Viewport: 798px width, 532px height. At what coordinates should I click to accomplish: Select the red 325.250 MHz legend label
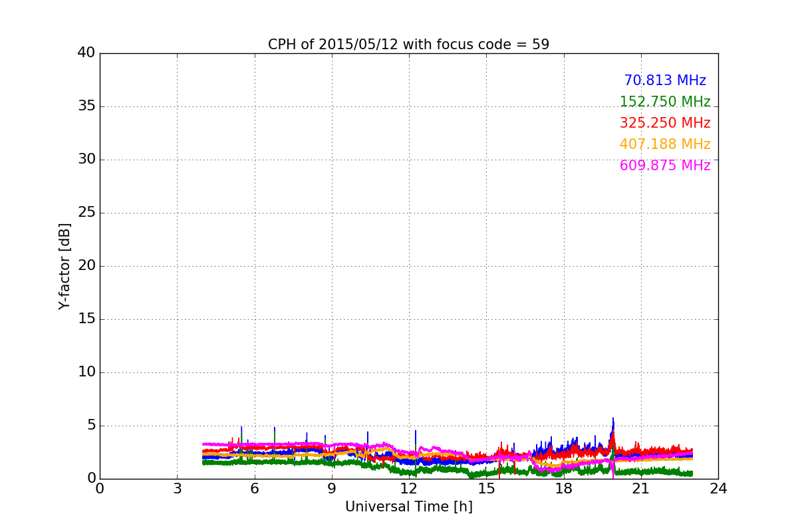point(665,123)
